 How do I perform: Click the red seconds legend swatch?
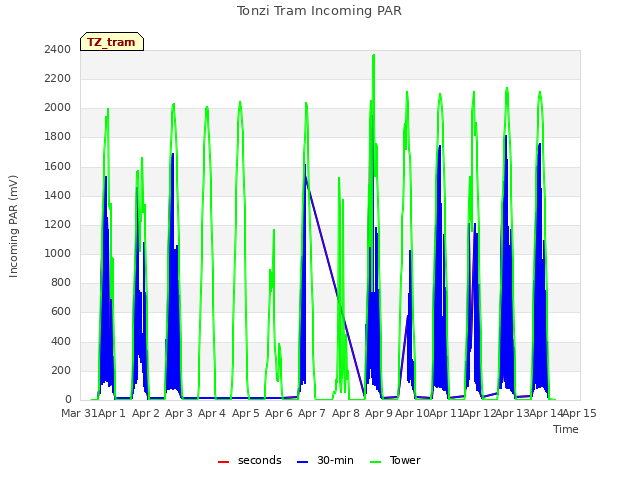coord(223,462)
